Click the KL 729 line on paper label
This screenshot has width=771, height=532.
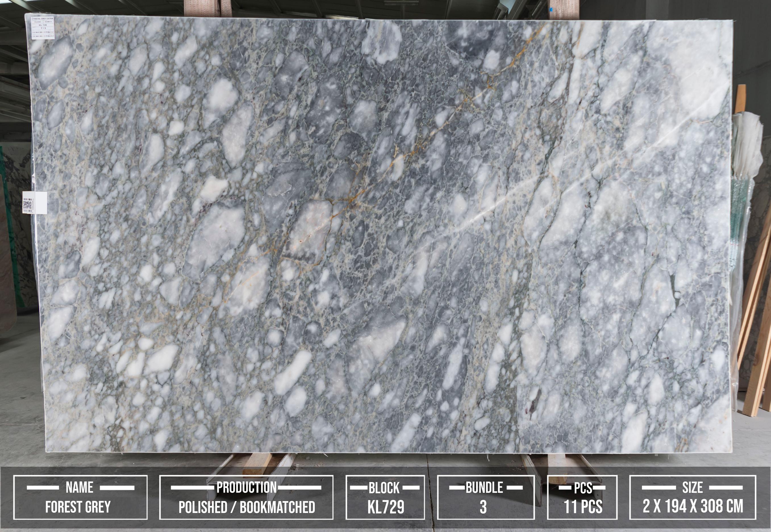click(x=43, y=25)
